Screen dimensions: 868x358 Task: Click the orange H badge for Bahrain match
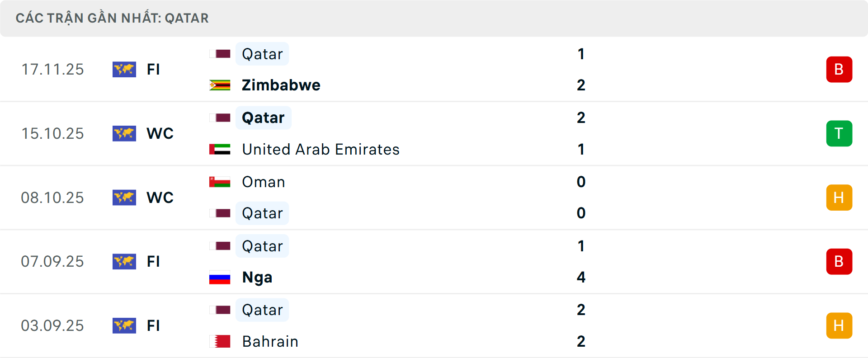tap(839, 325)
